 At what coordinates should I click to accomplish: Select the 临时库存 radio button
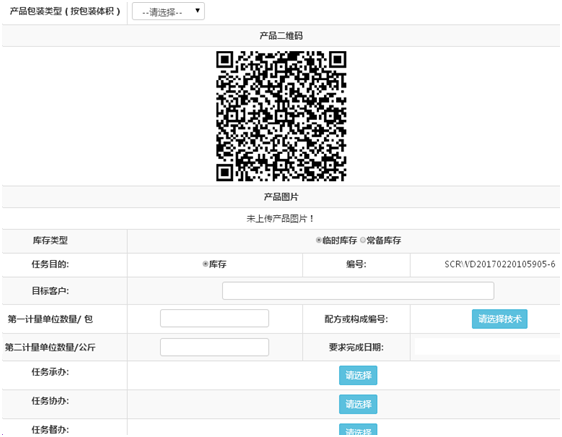click(318, 240)
